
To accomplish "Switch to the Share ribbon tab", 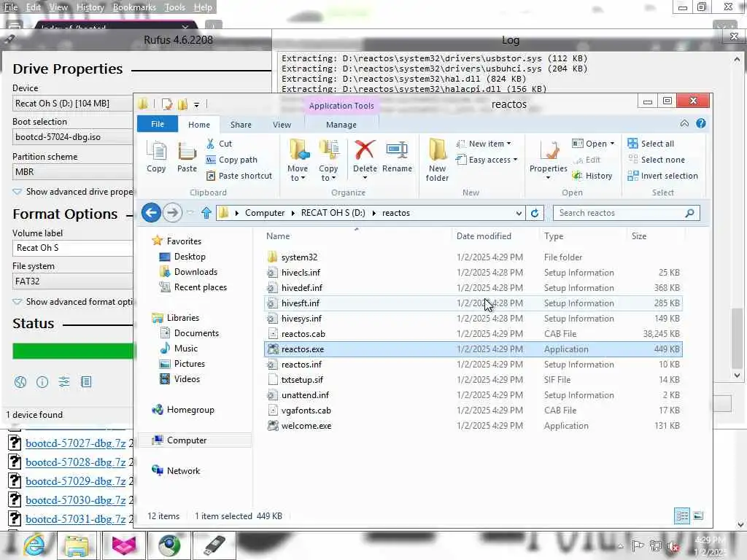I will (241, 124).
